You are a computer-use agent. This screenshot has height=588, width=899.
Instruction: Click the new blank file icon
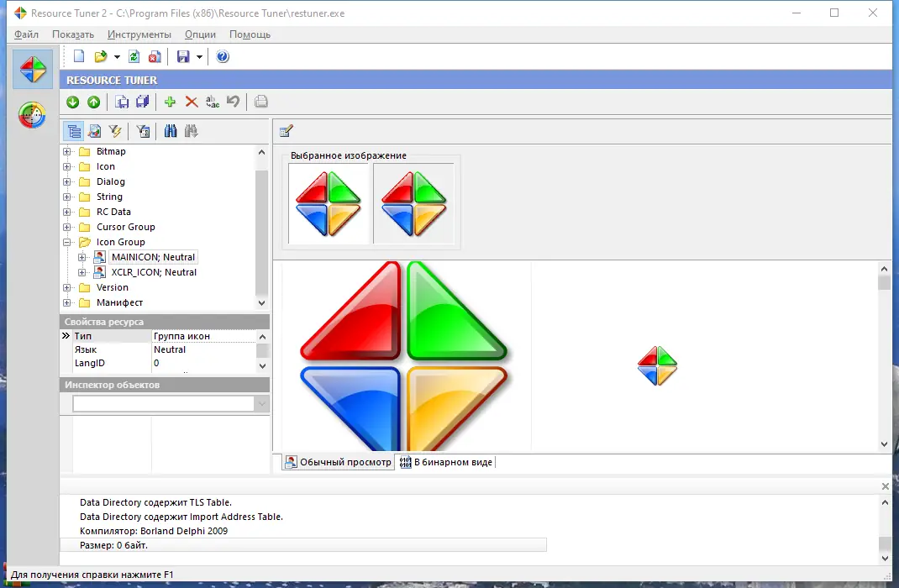coord(79,56)
